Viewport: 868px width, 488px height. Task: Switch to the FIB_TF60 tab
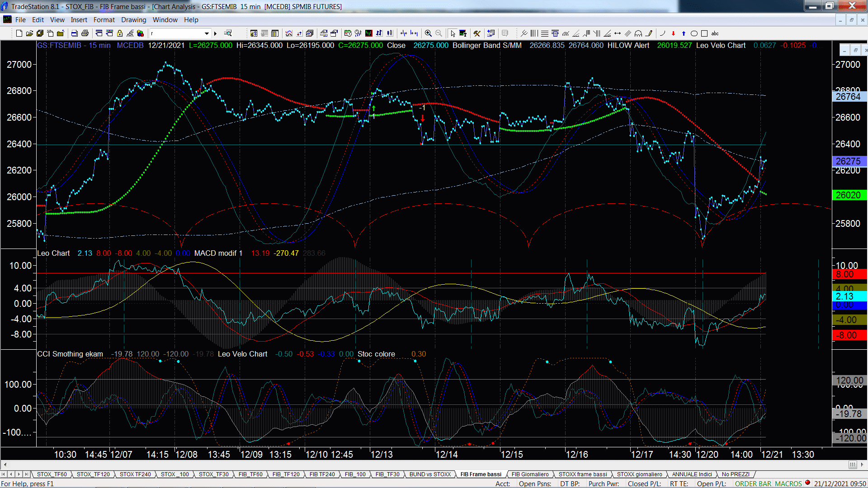tap(250, 474)
